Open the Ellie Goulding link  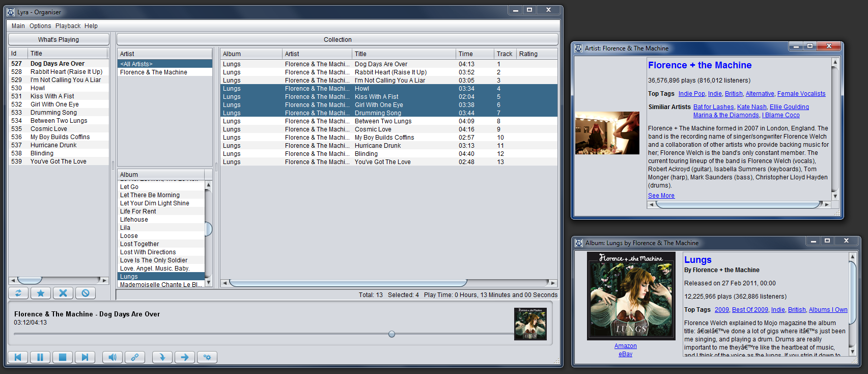pyautogui.click(x=789, y=107)
